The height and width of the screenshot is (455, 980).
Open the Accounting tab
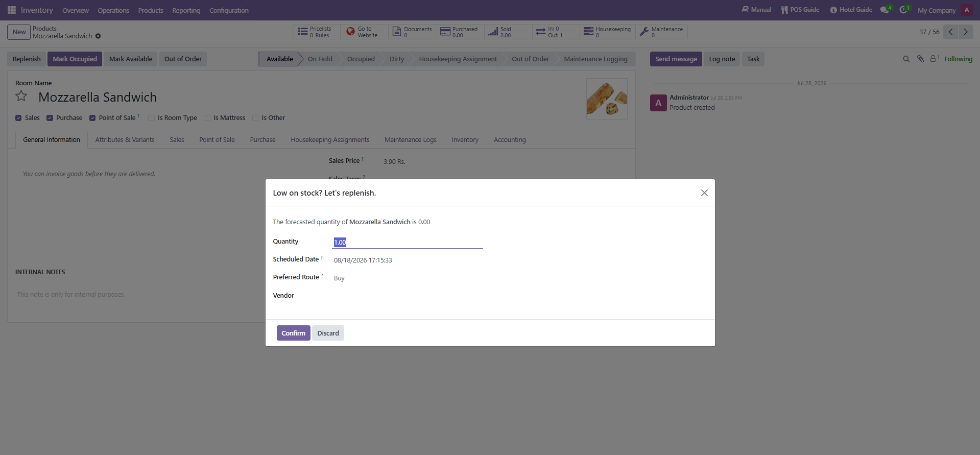(510, 139)
